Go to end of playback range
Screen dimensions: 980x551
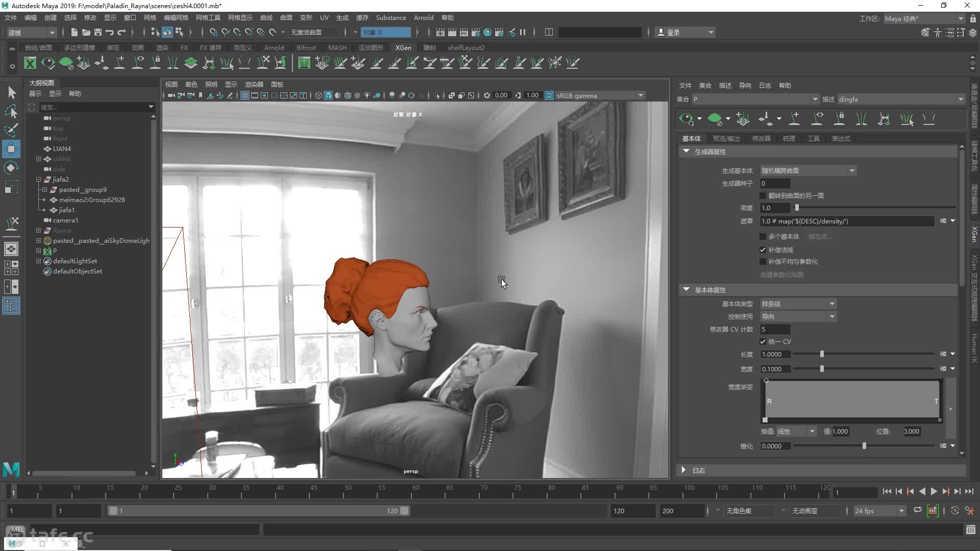pyautogui.click(x=969, y=491)
